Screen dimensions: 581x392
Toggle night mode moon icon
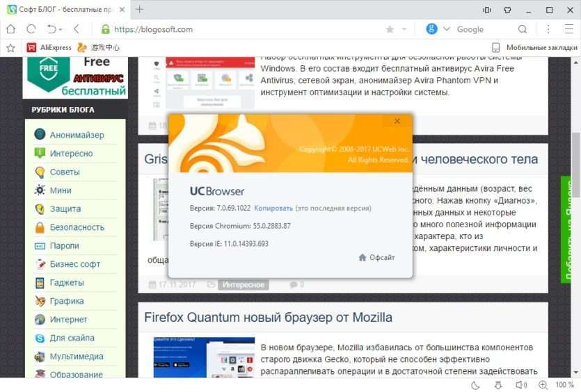pos(475,385)
